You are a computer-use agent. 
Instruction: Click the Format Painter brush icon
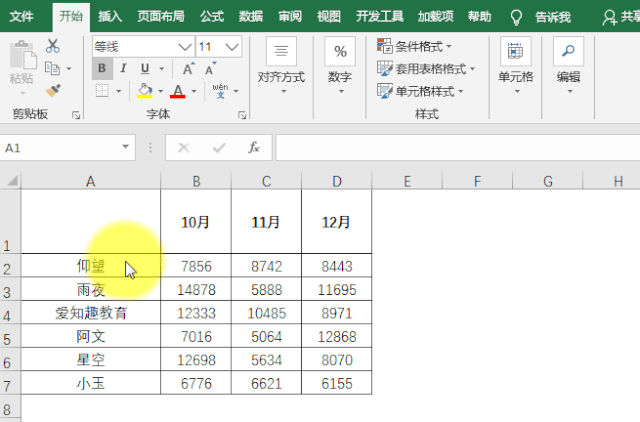[x=52, y=90]
